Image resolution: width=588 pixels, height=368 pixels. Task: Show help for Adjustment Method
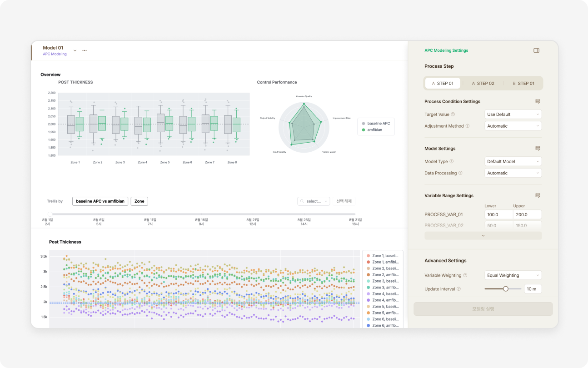[x=468, y=126]
